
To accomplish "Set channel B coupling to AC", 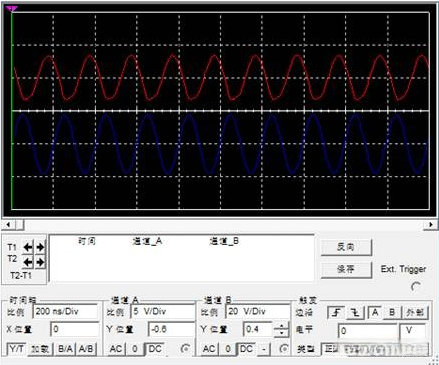I will tap(209, 349).
